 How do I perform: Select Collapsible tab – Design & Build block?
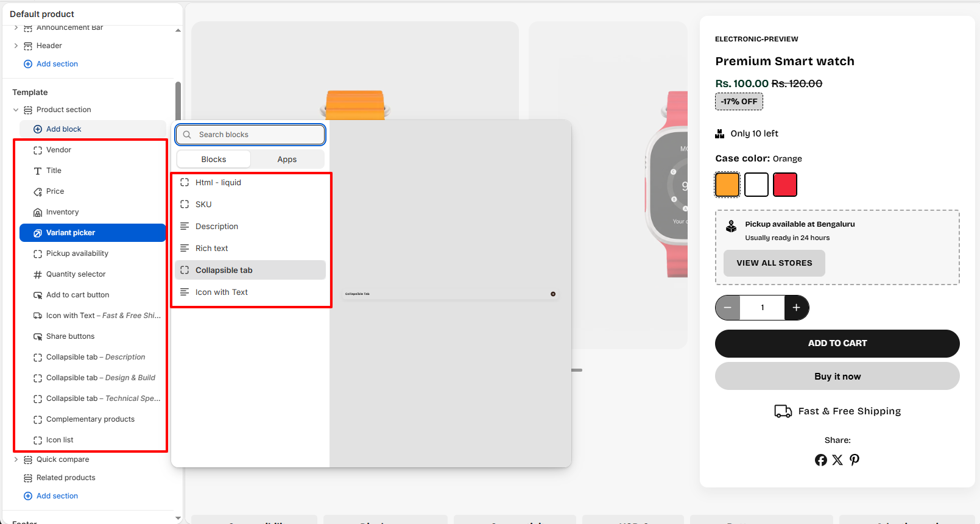point(93,378)
